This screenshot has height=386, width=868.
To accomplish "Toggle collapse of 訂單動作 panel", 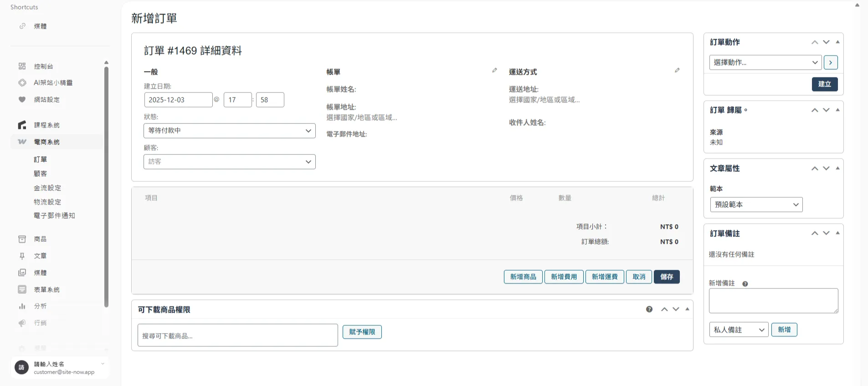I will [837, 42].
